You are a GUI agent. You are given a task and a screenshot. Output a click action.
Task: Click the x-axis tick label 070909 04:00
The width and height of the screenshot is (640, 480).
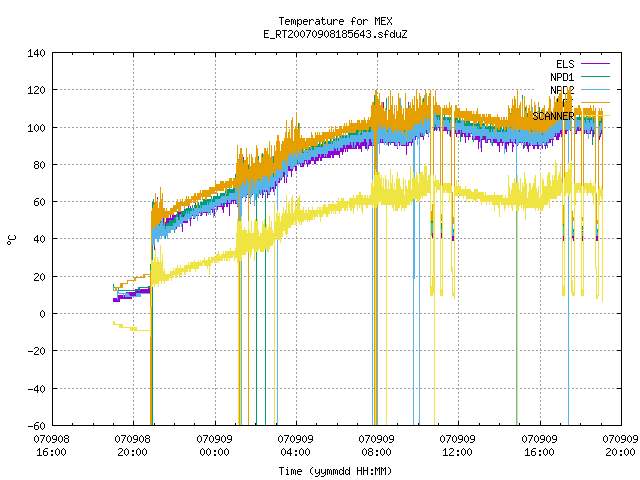pyautogui.click(x=296, y=445)
